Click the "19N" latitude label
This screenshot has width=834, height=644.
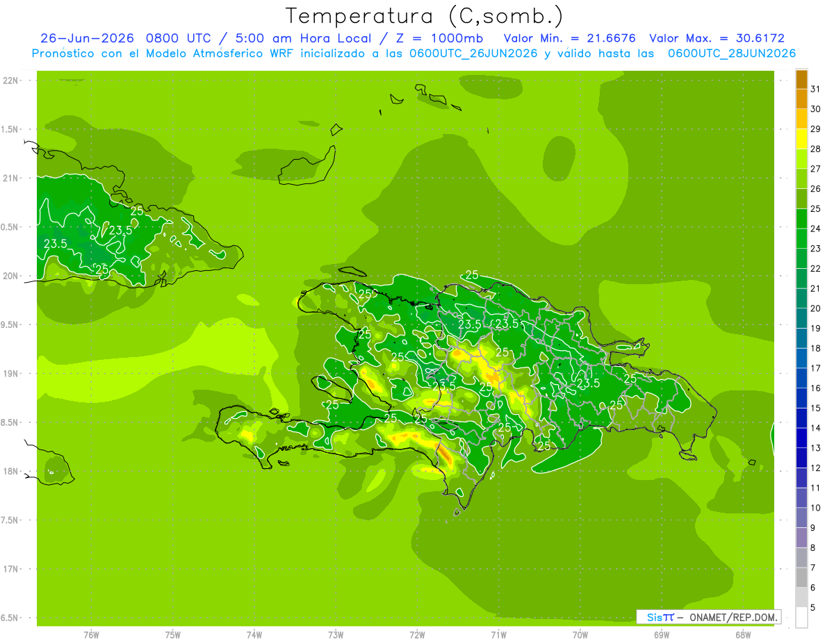(10, 374)
